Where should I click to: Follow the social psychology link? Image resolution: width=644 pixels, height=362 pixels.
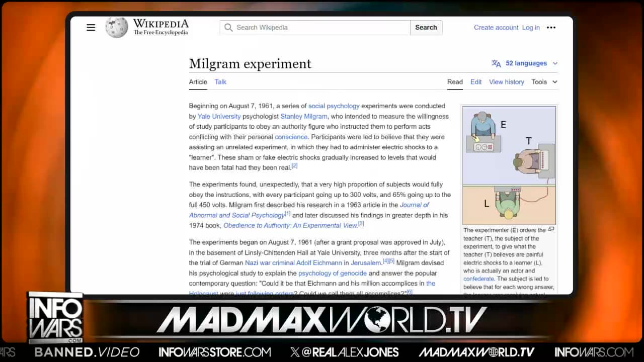(334, 106)
